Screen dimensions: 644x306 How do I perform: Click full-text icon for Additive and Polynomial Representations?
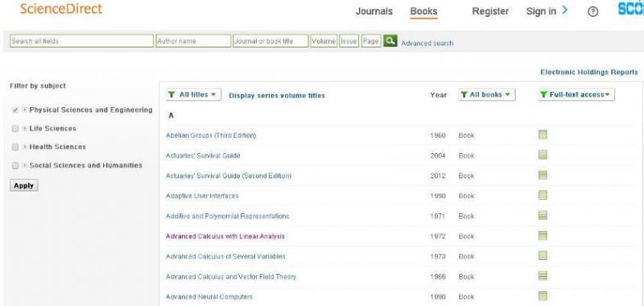pyautogui.click(x=543, y=215)
